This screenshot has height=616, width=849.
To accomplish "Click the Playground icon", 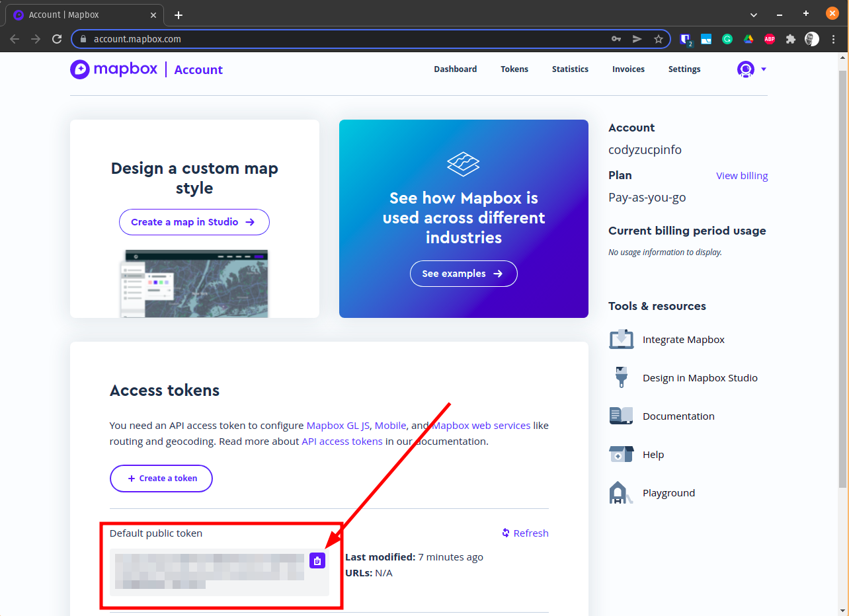I will click(x=621, y=492).
